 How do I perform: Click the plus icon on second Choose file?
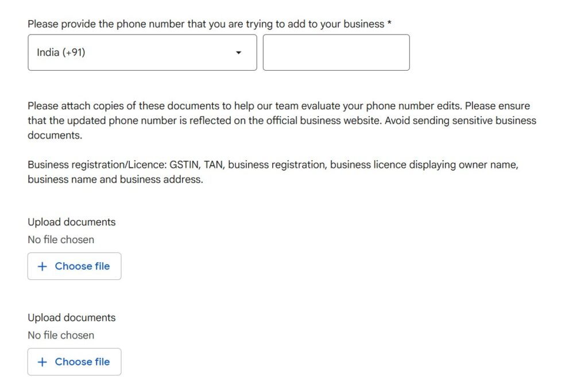tap(42, 362)
